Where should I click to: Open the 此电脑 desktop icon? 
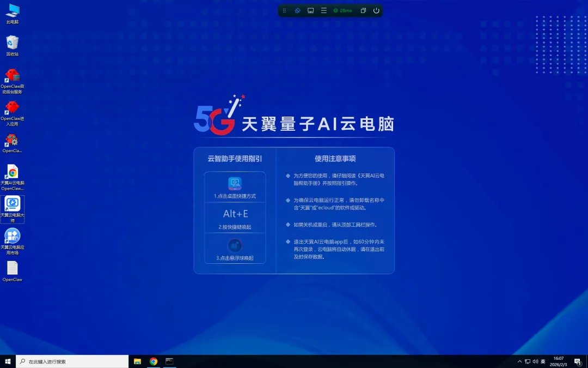click(13, 14)
